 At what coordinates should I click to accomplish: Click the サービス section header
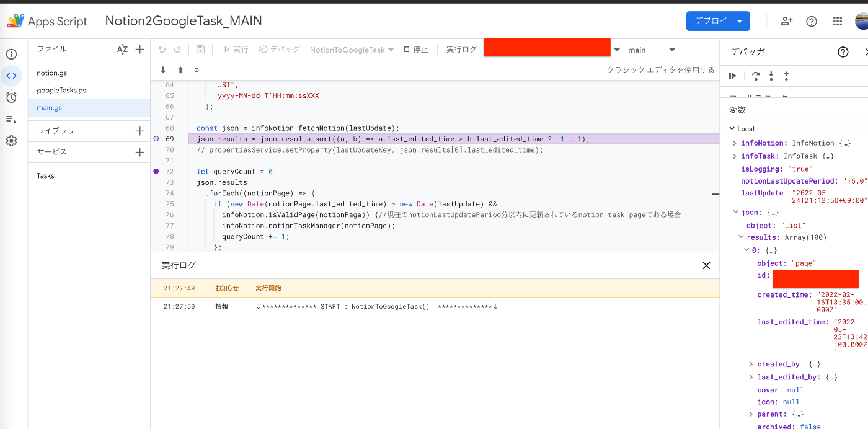click(51, 152)
